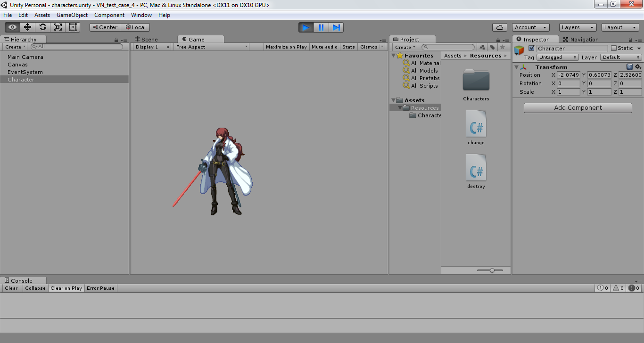Viewport: 644px width, 343px height.
Task: Select the Move tool
Action: click(x=27, y=27)
